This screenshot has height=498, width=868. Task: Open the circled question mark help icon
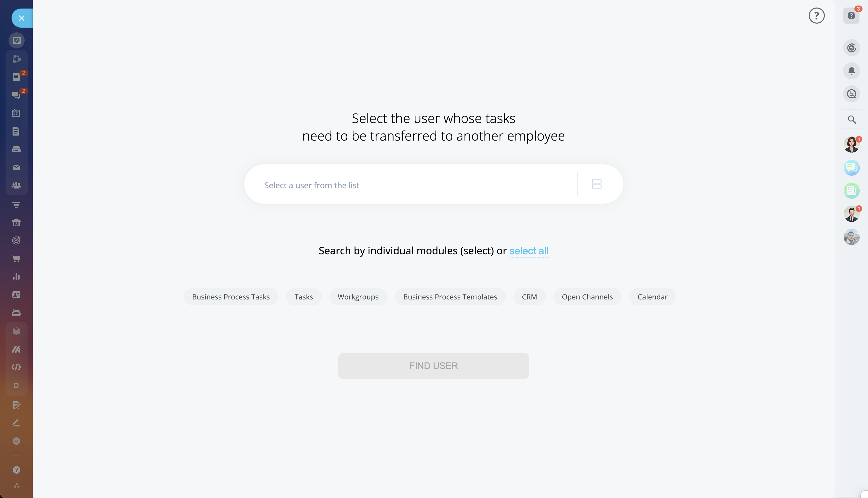pos(816,16)
